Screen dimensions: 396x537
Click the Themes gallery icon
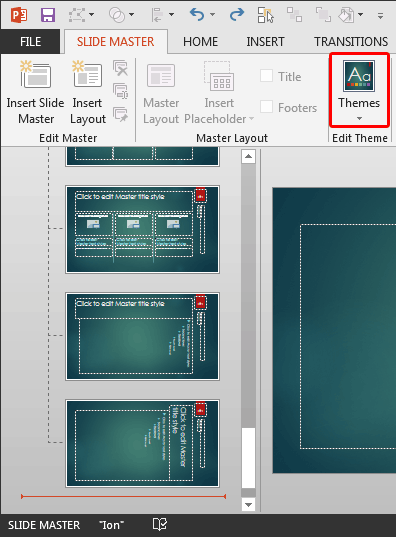click(x=359, y=76)
